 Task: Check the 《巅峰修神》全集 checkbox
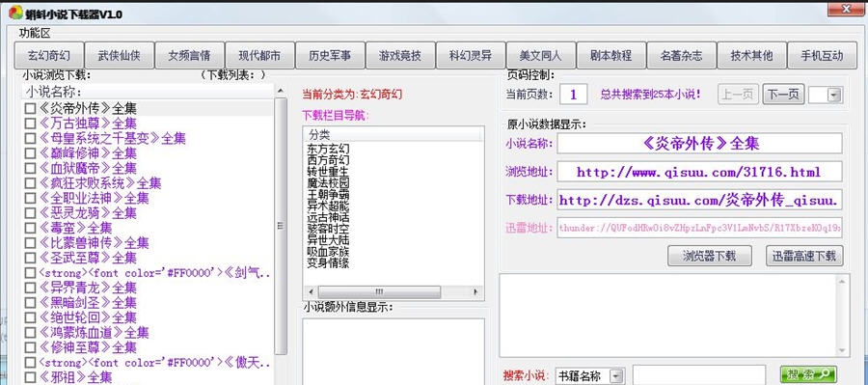pos(30,153)
